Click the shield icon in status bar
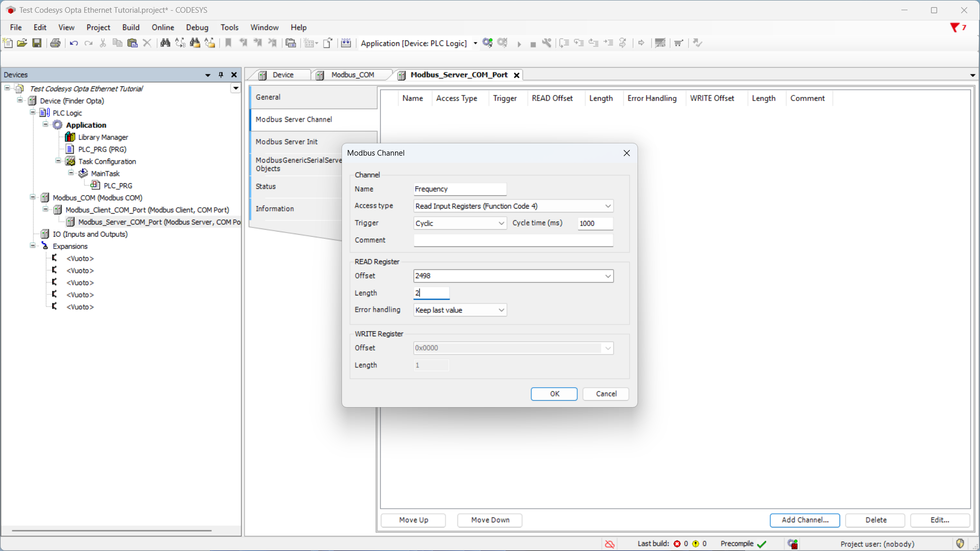The height and width of the screenshot is (551, 980). [960, 544]
